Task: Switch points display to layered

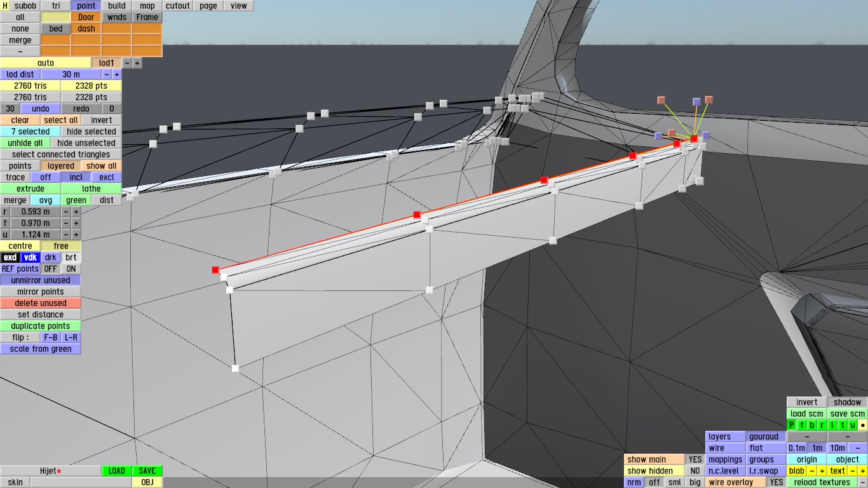Action: tap(61, 166)
